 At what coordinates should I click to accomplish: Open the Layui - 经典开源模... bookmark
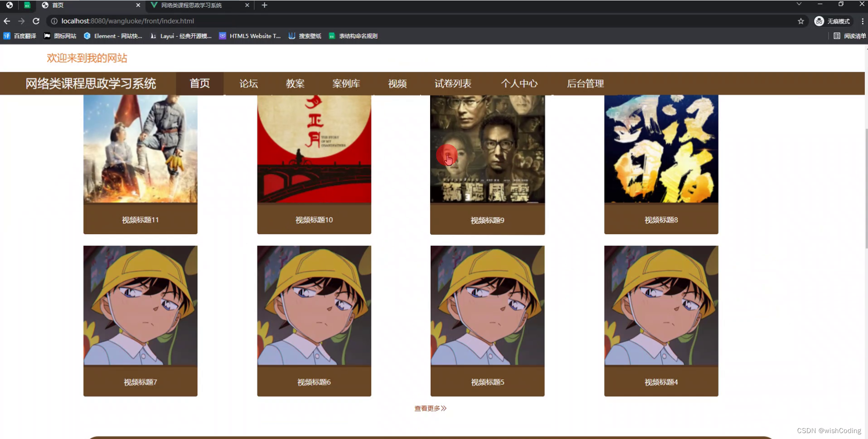181,36
